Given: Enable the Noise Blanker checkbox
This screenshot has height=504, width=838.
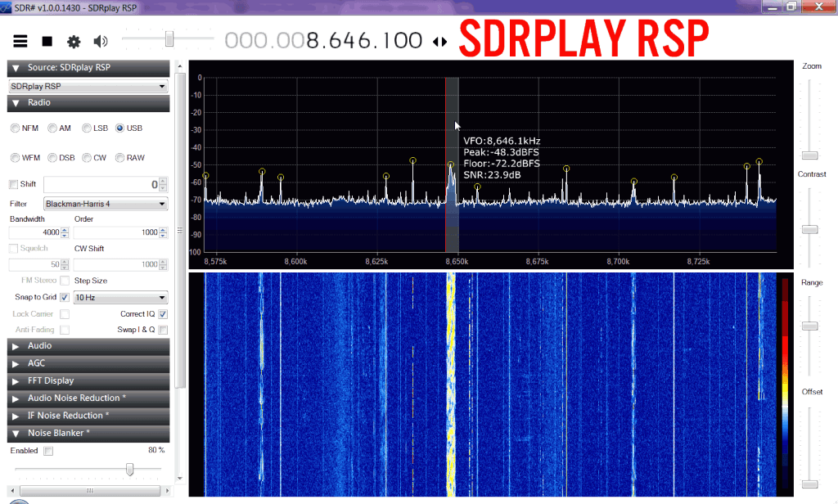Looking at the screenshot, I should pyautogui.click(x=48, y=450).
